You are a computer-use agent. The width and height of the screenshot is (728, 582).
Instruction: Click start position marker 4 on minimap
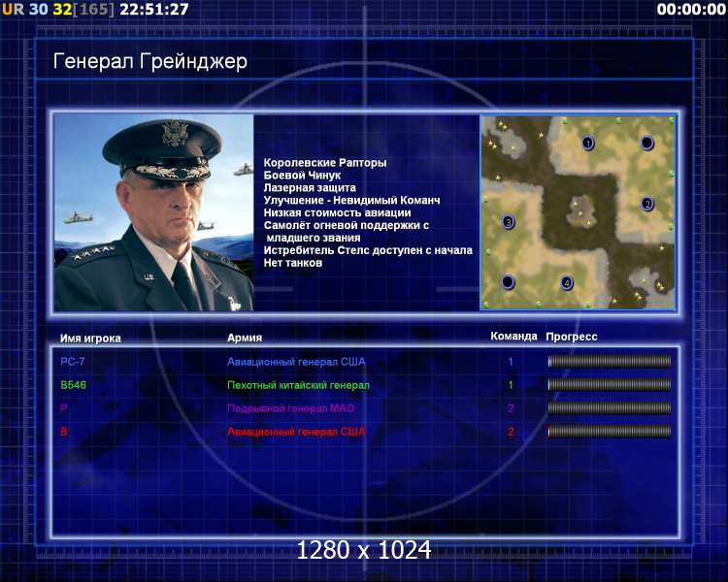tap(567, 282)
